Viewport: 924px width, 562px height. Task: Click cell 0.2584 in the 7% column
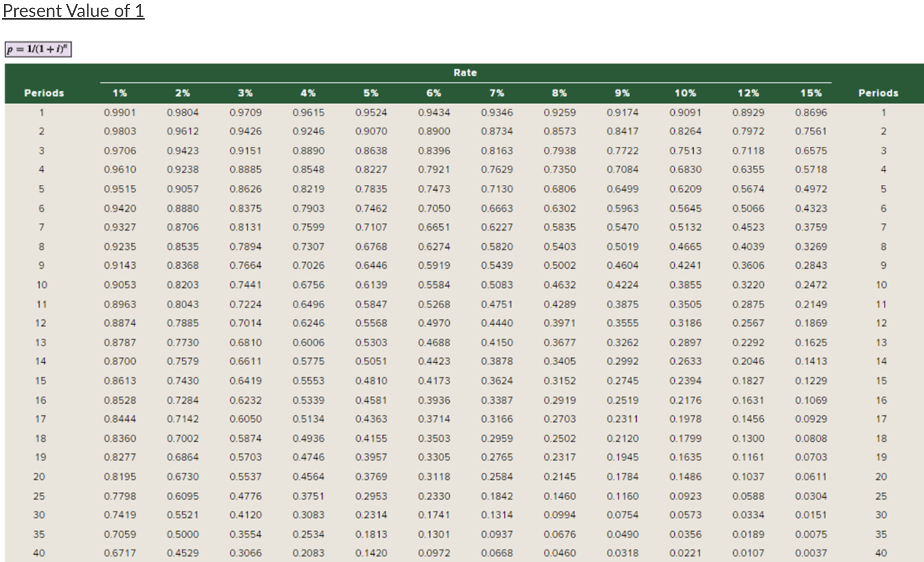[497, 476]
